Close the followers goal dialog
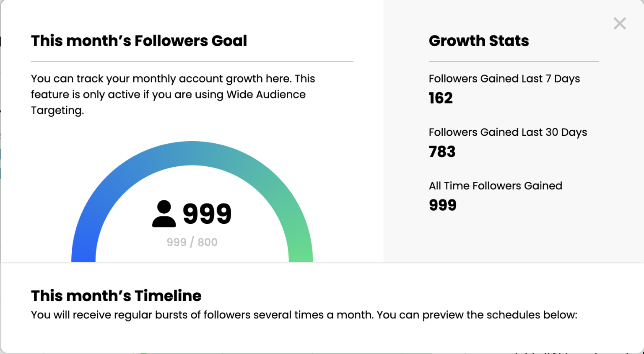Image resolution: width=644 pixels, height=354 pixels. tap(619, 23)
